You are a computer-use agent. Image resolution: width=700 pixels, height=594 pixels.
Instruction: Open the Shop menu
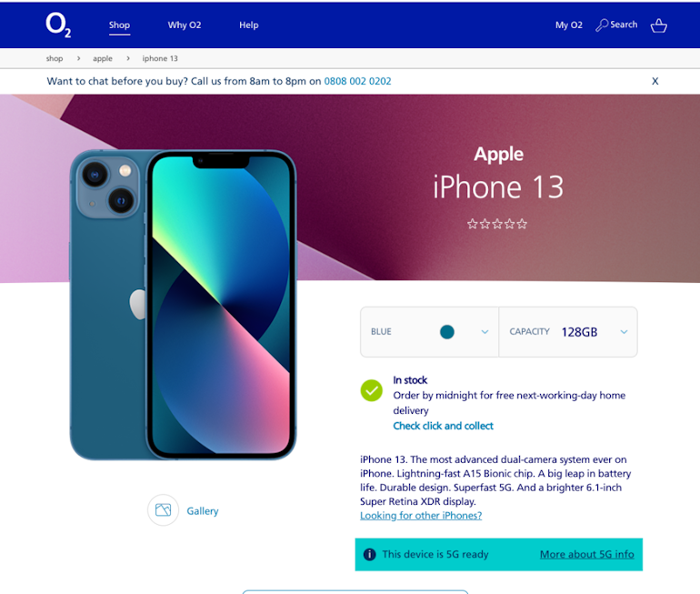coord(119,25)
